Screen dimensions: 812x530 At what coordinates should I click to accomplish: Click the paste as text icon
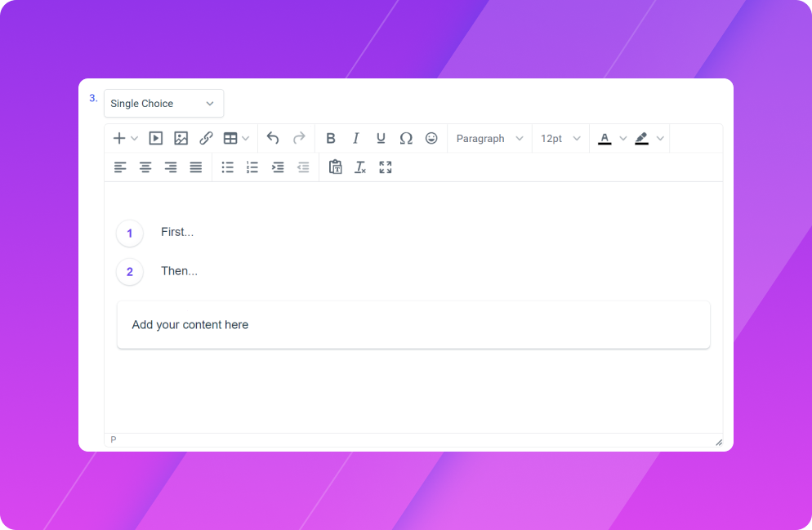[x=335, y=167]
